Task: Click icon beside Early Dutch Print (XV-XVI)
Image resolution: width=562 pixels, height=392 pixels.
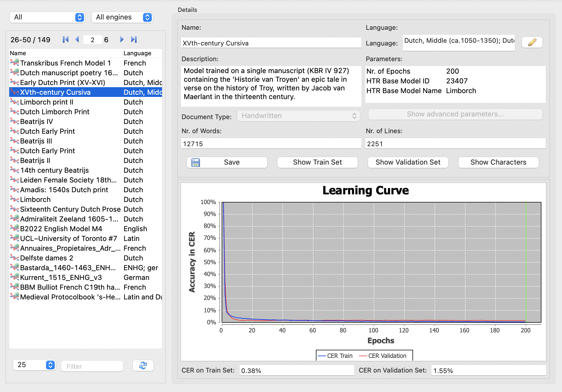Action: 15,82
